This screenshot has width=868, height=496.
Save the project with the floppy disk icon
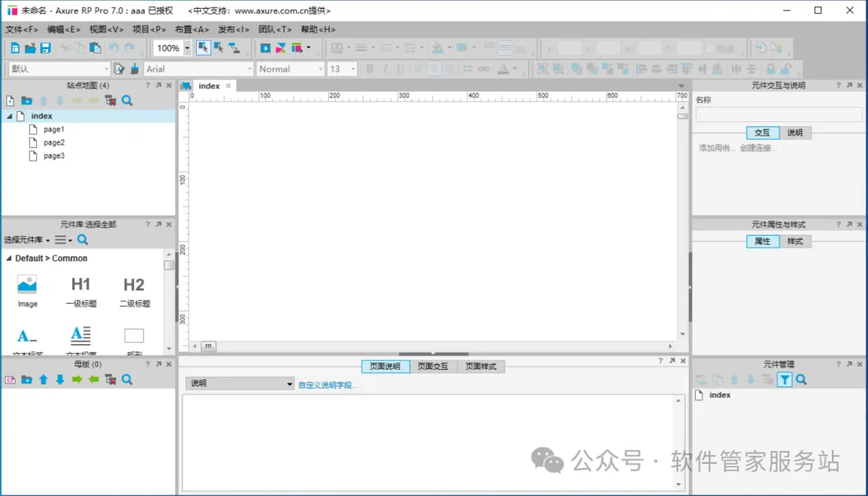[x=45, y=48]
